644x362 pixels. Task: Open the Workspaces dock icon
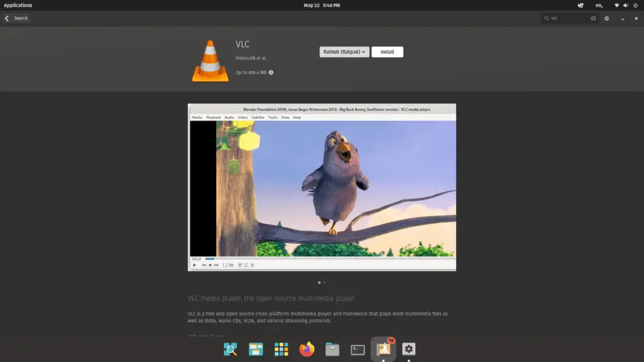pos(256,349)
